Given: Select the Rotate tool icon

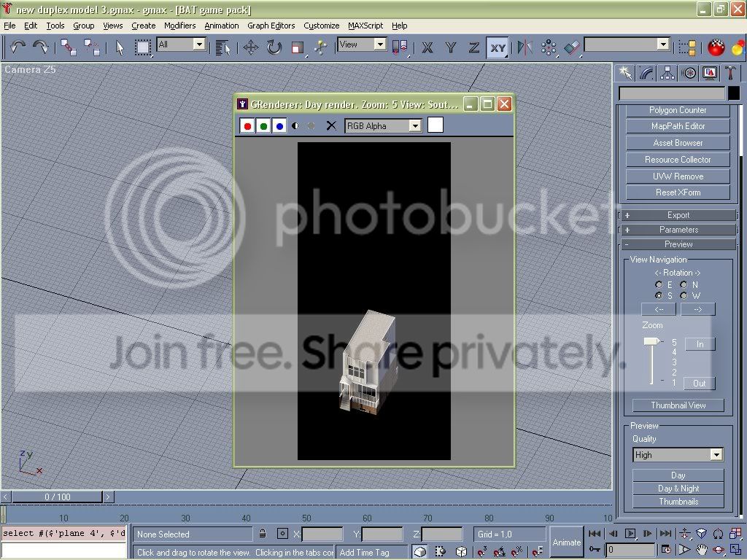Looking at the screenshot, I should (x=274, y=47).
